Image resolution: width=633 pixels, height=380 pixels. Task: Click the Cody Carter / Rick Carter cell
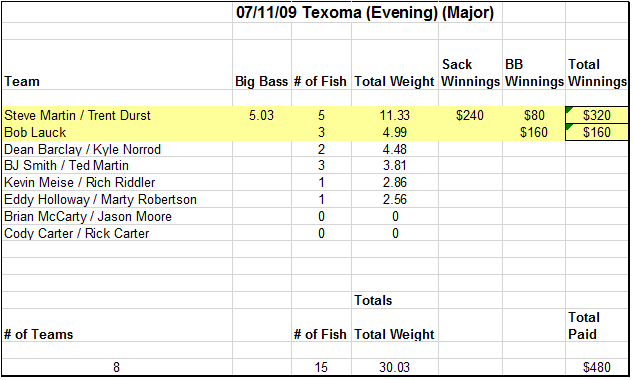point(117,233)
